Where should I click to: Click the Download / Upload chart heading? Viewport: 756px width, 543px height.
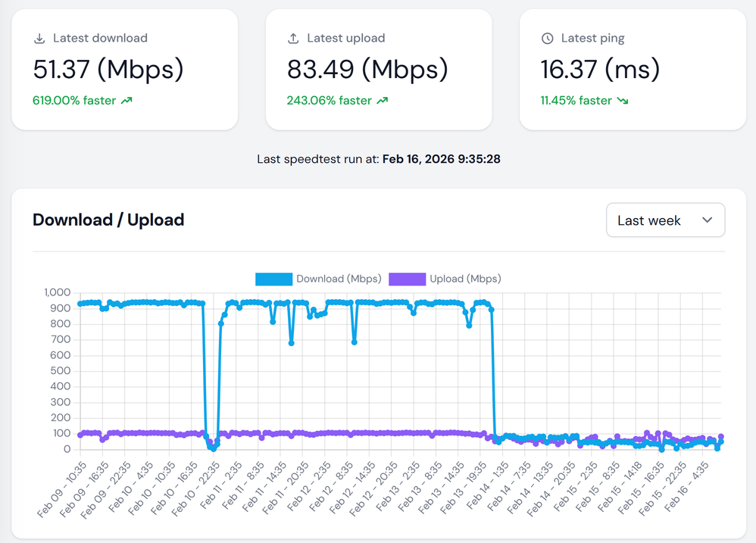tap(108, 220)
